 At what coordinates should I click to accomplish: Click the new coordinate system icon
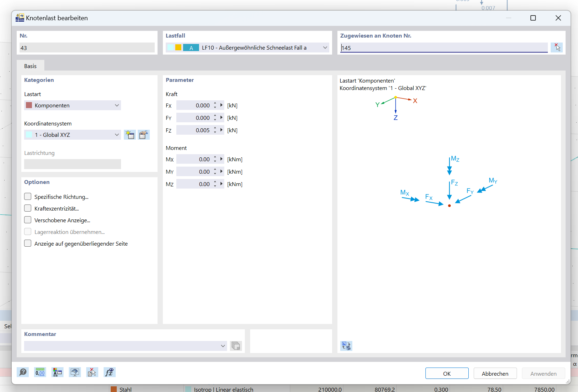(130, 135)
